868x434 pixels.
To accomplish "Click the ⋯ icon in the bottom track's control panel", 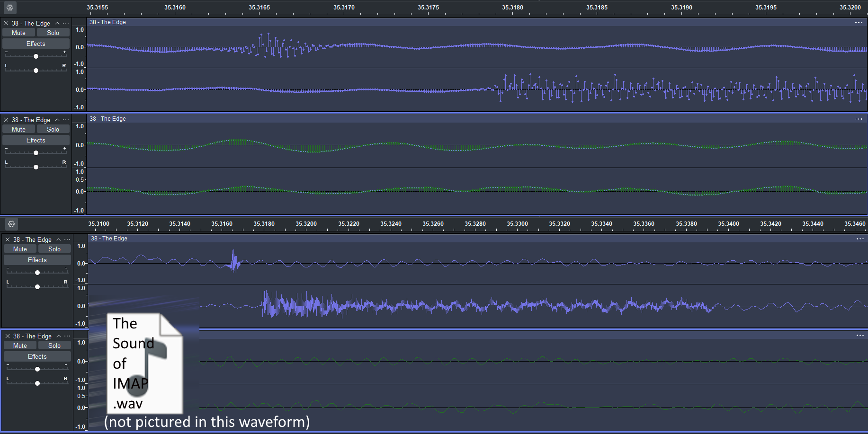I will click(68, 336).
